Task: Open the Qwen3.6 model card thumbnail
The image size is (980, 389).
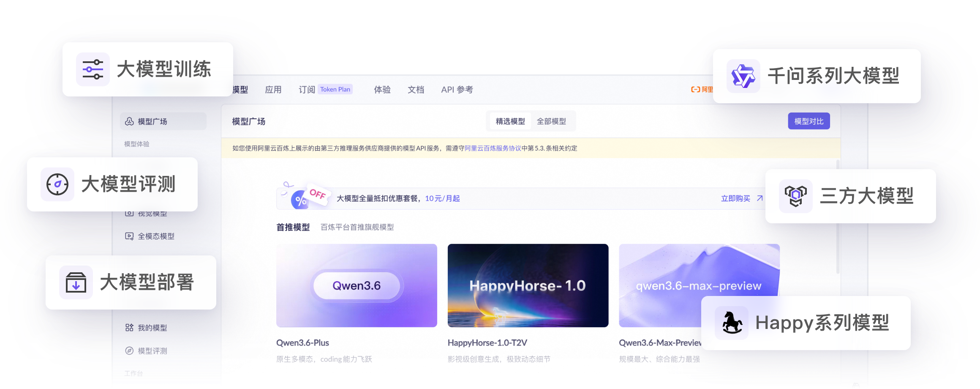Action: coord(357,285)
